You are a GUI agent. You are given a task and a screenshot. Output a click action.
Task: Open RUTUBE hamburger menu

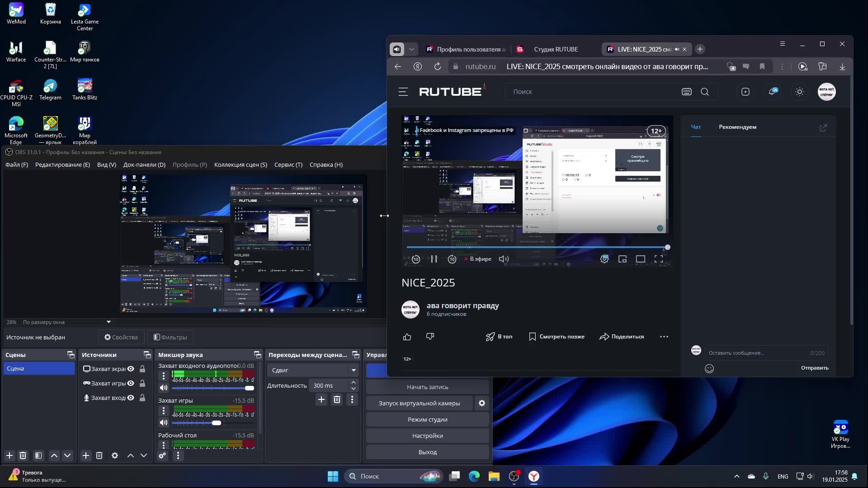click(x=403, y=92)
